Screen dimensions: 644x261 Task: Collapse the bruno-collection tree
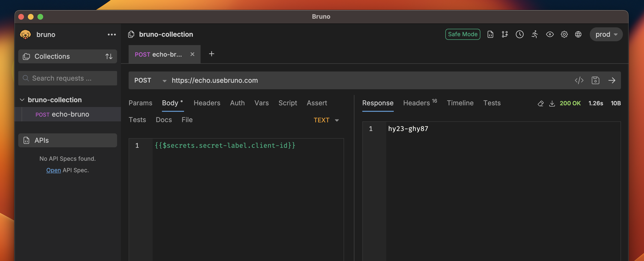click(22, 100)
